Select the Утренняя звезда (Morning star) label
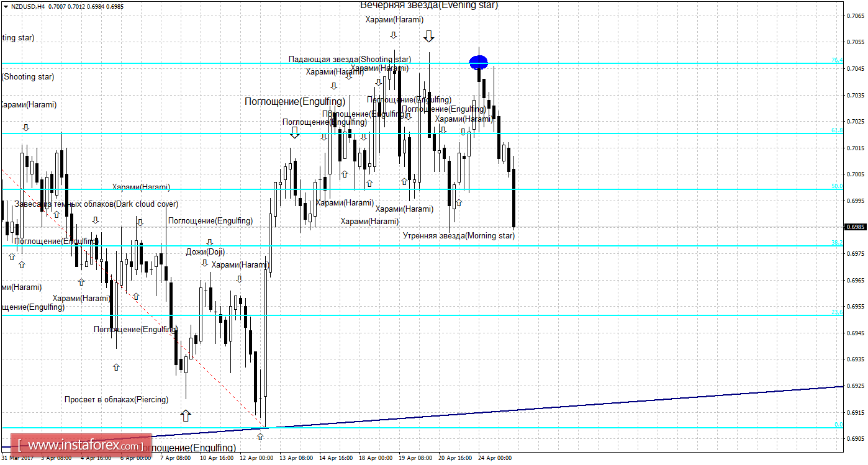 tap(459, 235)
